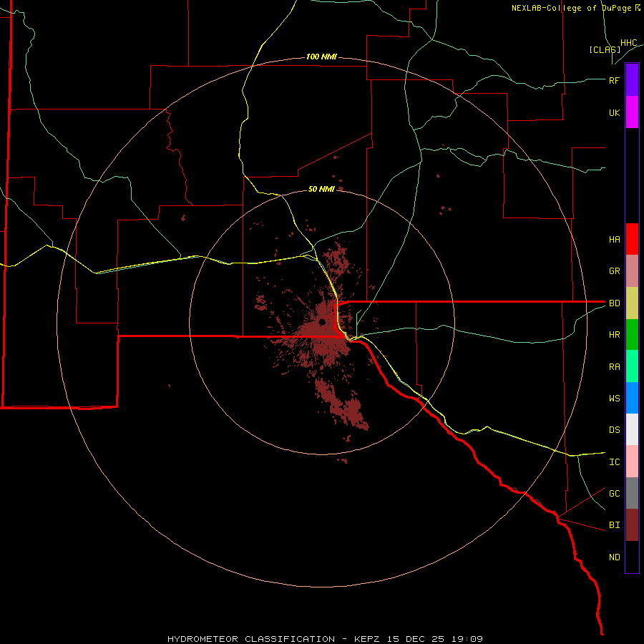Click the "HHC" product code text
Image resolution: width=644 pixels, height=644 pixels.
628,43
